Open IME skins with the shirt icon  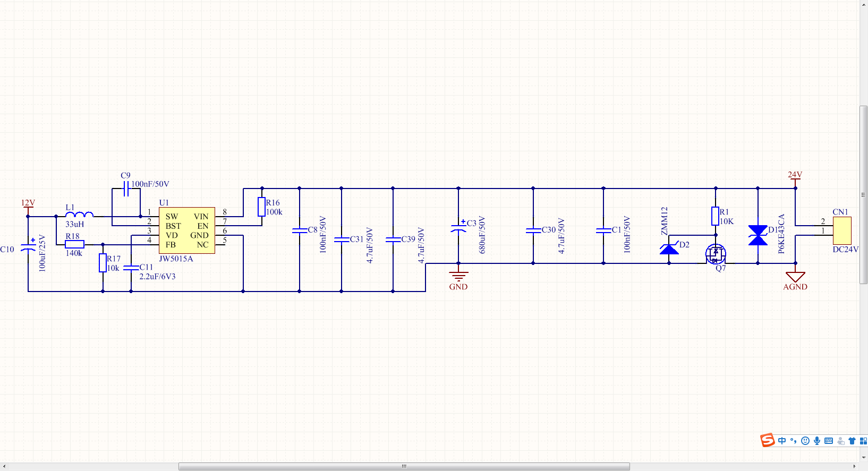tap(852, 441)
